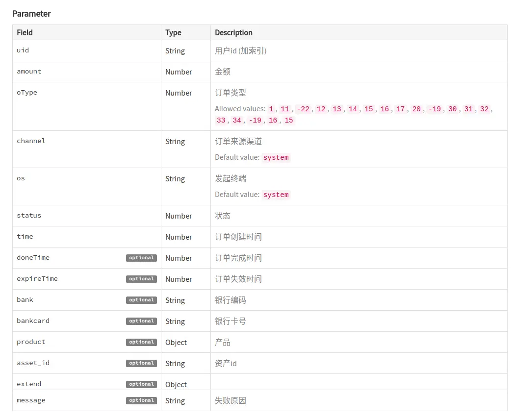The width and height of the screenshot is (513, 420).
Task: Click optional badge next to doneTime
Action: point(141,258)
